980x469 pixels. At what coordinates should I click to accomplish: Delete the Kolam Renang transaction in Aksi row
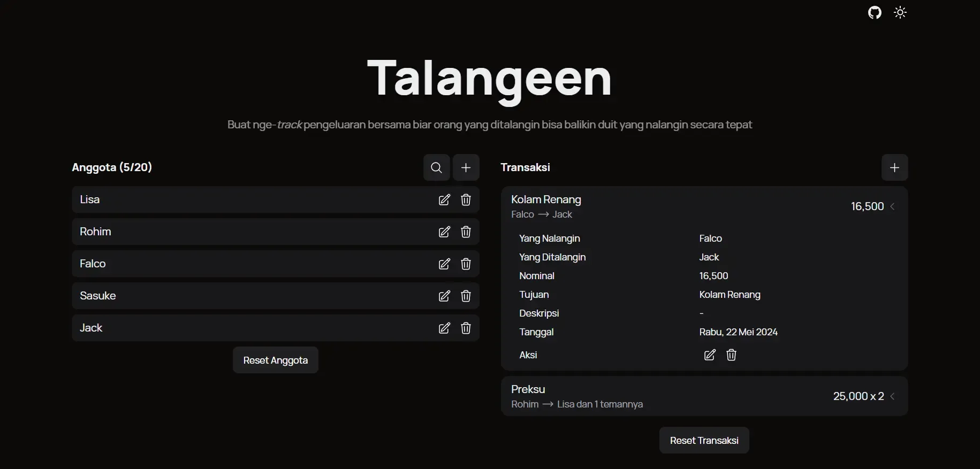click(x=731, y=355)
